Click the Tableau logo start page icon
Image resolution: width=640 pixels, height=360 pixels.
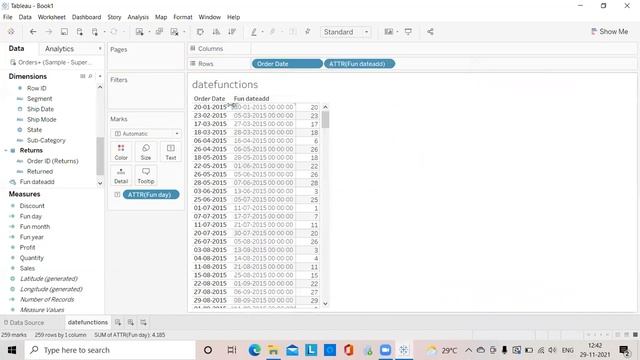(11, 32)
